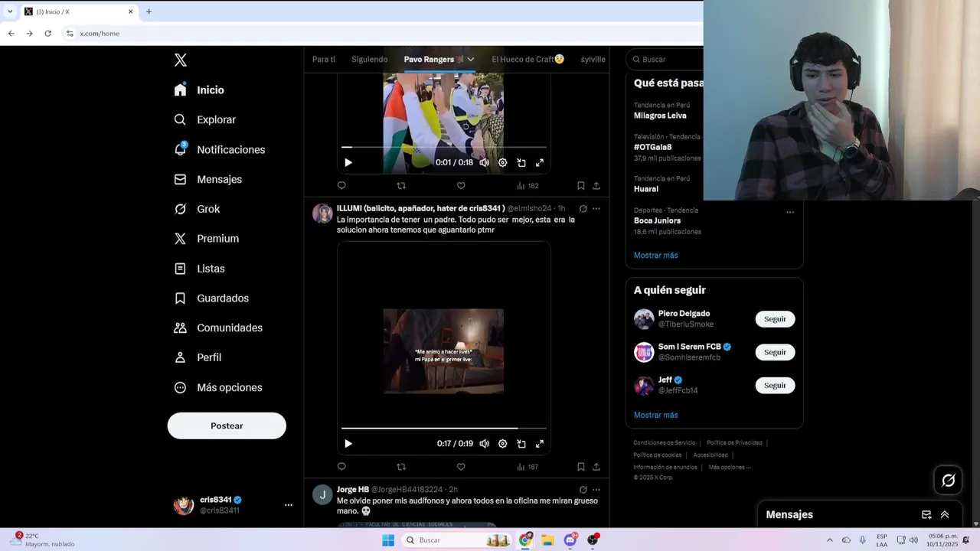Follow Som i Serem FCB
The image size is (980, 551).
[x=775, y=352]
